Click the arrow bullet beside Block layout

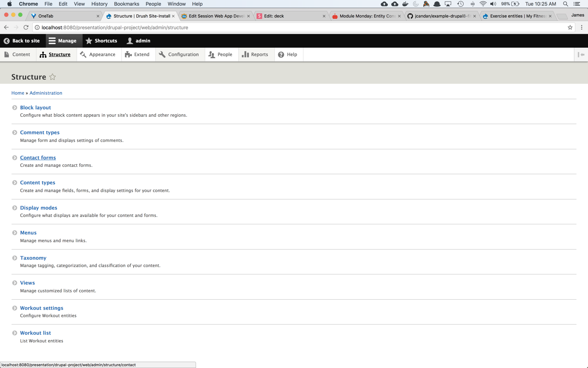coord(15,108)
